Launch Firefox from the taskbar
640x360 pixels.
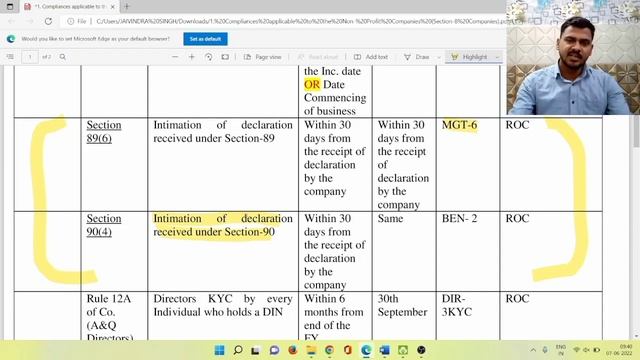click(x=293, y=350)
